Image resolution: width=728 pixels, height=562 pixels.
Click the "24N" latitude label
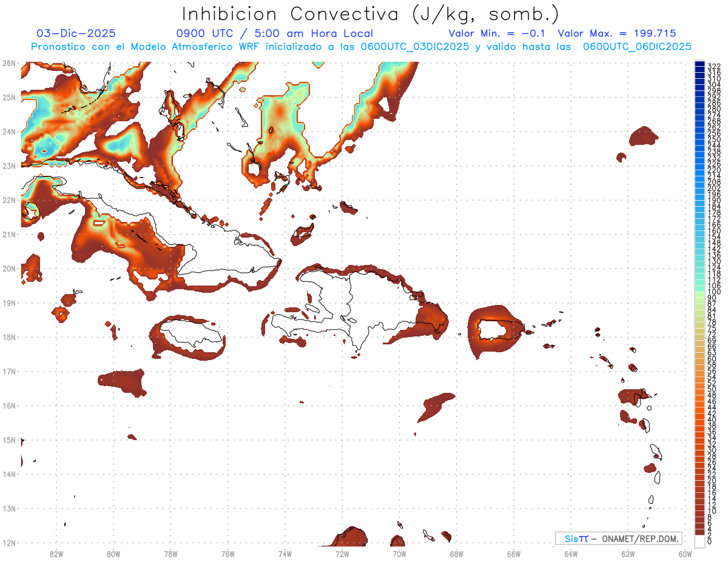coord(8,131)
